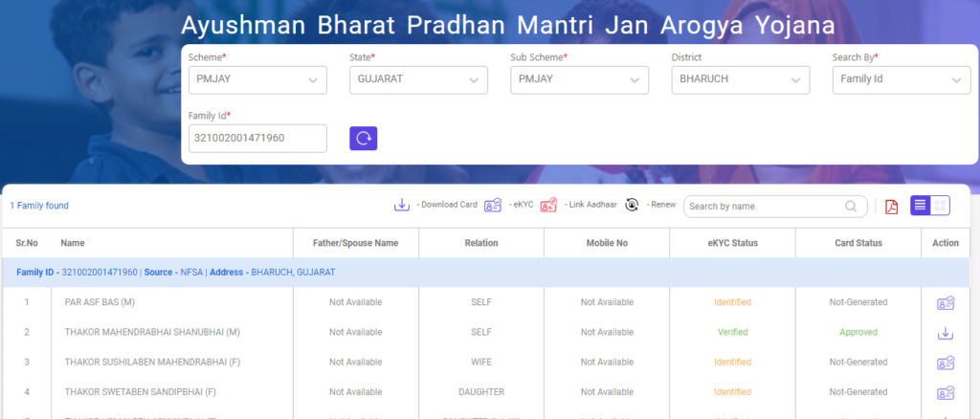This screenshot has width=980, height=419.
Task: Click Identified status for PAR ASF BAS
Action: pyautogui.click(x=732, y=302)
